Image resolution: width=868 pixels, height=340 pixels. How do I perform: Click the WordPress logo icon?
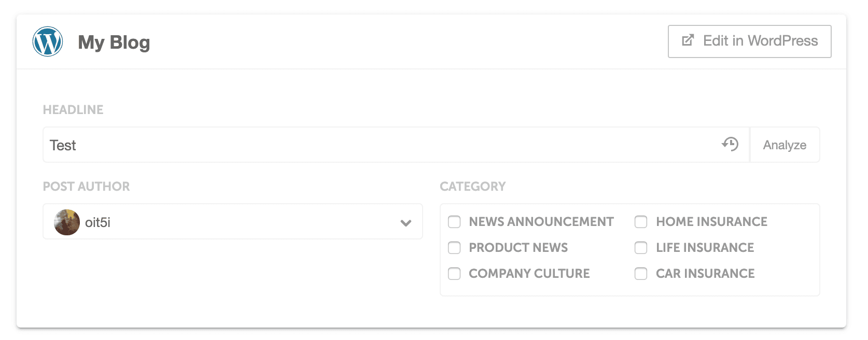pyautogui.click(x=48, y=41)
